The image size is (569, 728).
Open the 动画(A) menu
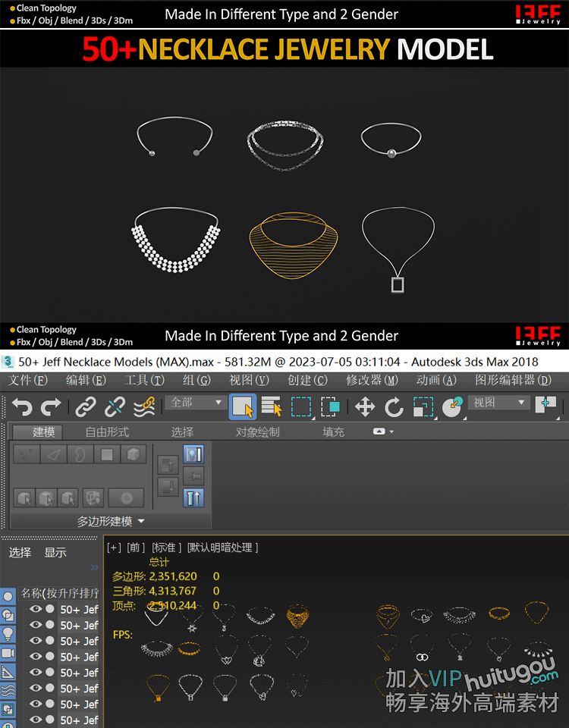pos(436,380)
